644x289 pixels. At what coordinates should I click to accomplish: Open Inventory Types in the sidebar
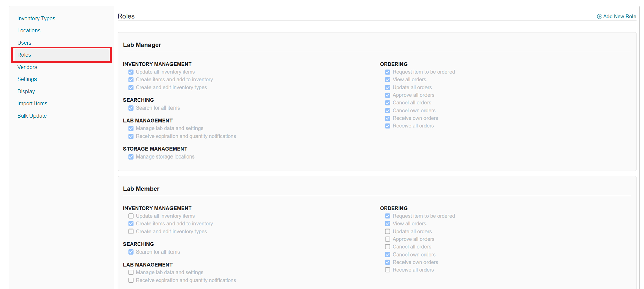coord(36,19)
